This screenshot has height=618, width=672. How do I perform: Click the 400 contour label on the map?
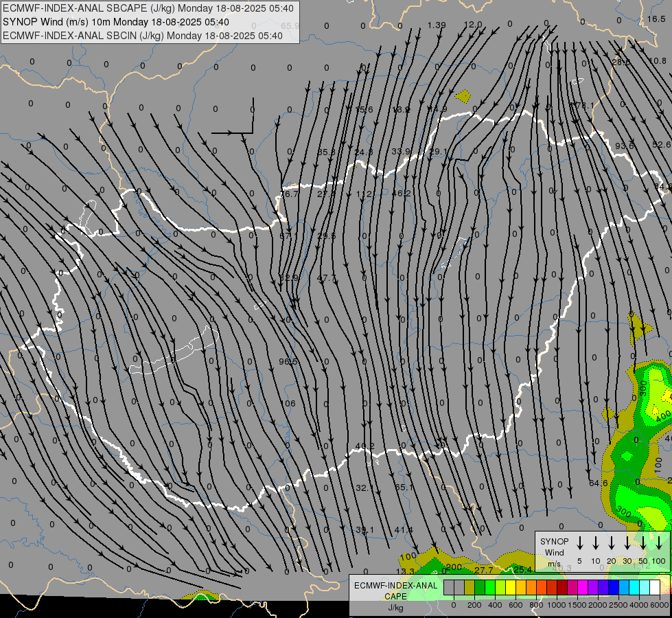point(663,415)
